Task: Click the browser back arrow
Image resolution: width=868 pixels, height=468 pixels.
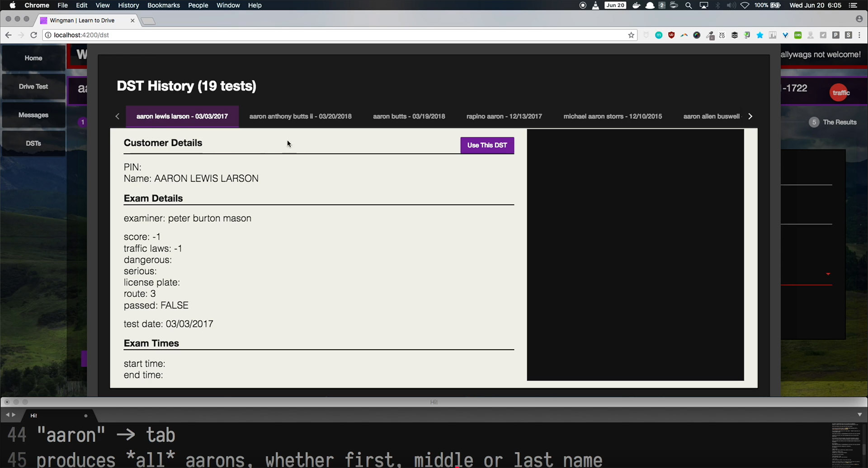Action: tap(8, 35)
